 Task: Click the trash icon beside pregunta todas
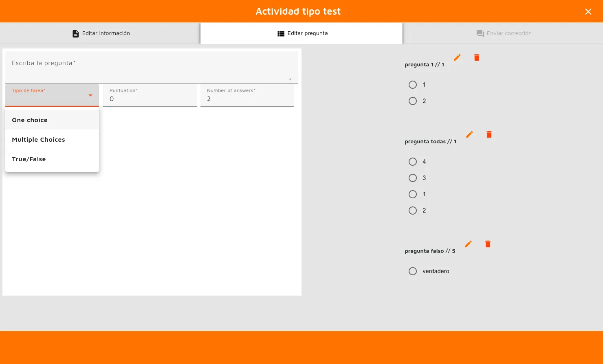tap(489, 134)
